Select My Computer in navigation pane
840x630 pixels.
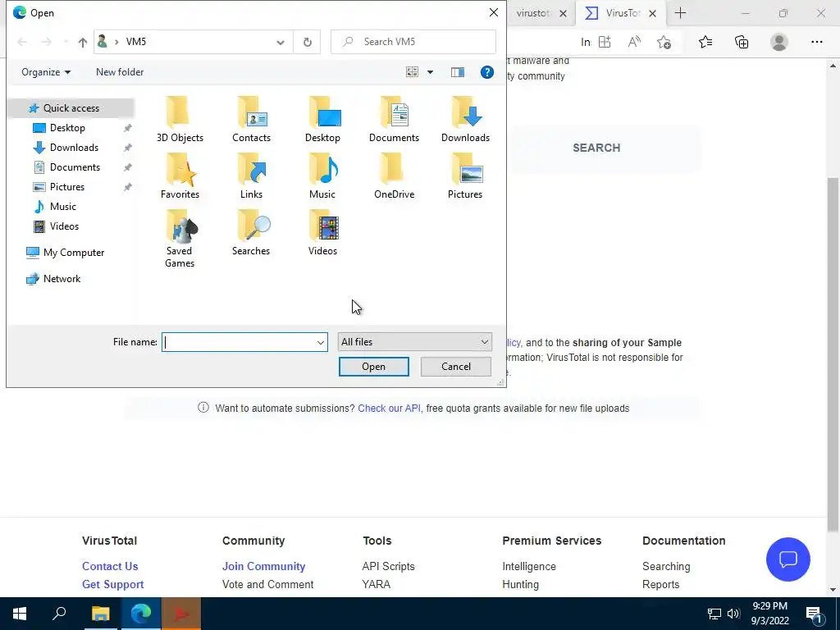point(73,253)
